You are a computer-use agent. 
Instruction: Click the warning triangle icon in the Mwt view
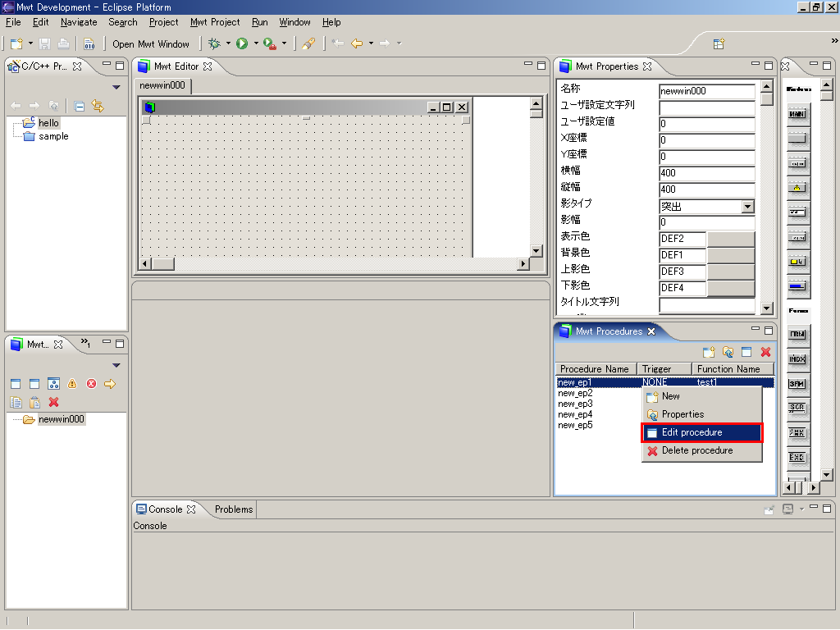(72, 384)
